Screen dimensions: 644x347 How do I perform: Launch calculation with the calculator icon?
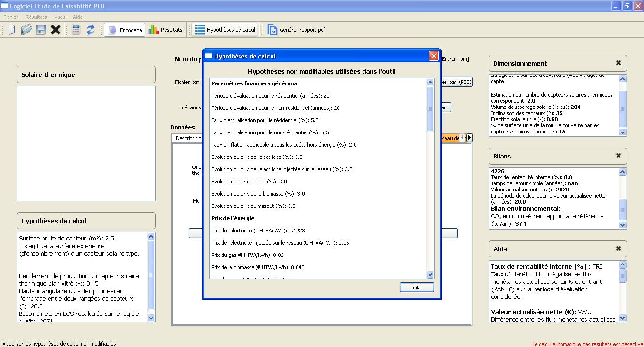click(x=76, y=30)
